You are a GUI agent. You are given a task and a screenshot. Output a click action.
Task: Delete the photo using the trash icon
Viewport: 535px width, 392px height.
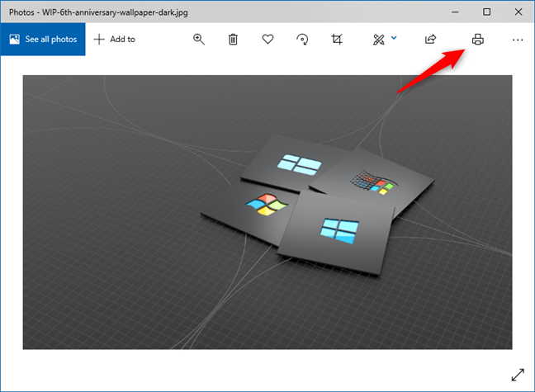click(234, 39)
